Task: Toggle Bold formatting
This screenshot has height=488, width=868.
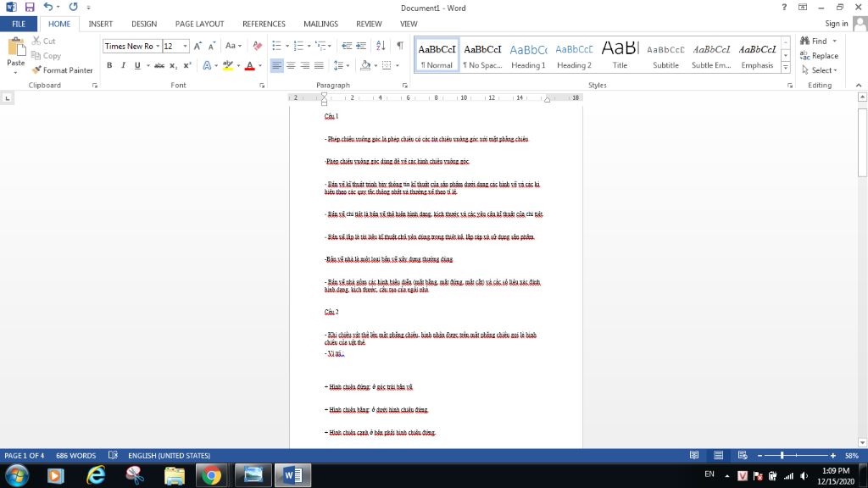Action: pyautogui.click(x=109, y=65)
